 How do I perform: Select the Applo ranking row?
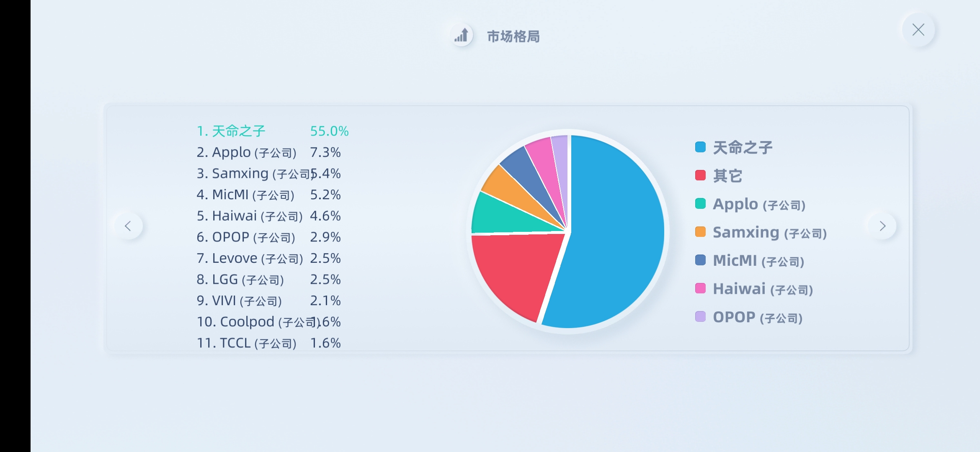tap(268, 152)
